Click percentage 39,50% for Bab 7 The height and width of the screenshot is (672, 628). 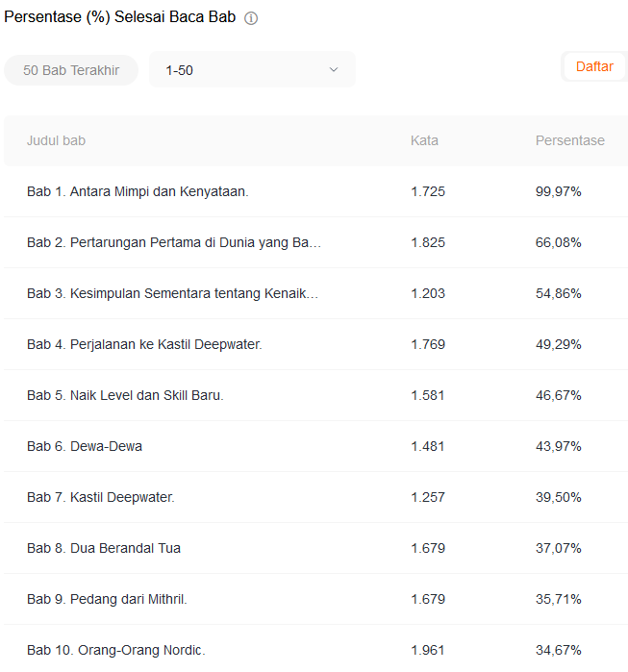click(x=559, y=498)
